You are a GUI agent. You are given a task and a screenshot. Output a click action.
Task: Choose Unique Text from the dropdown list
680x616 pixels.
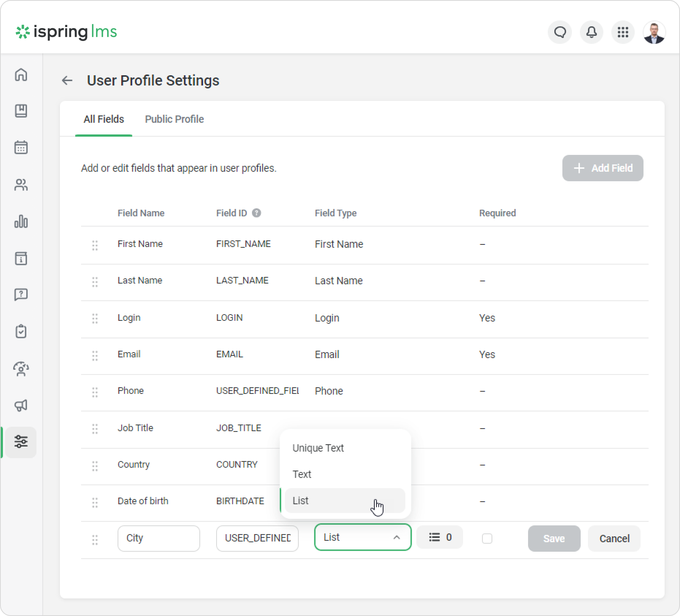click(318, 448)
